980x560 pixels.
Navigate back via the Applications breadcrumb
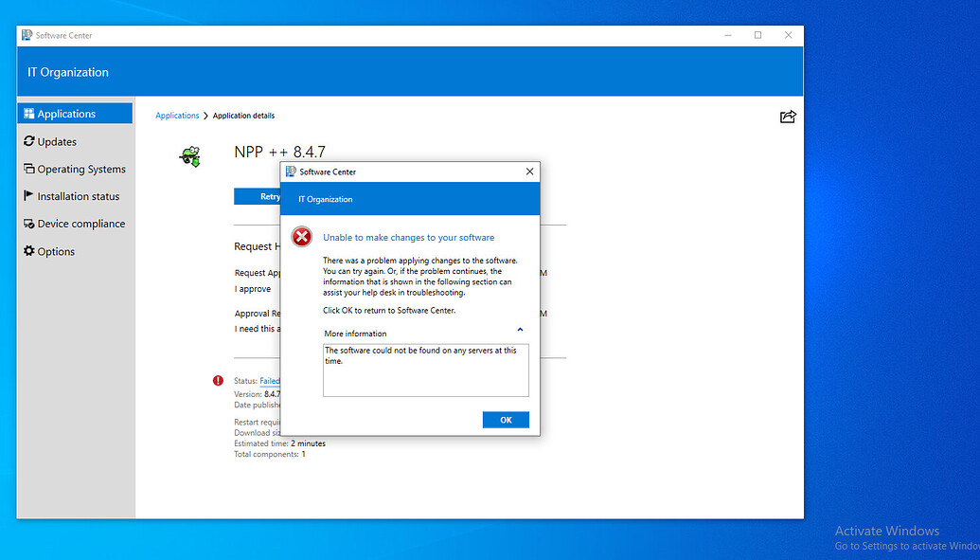(177, 115)
